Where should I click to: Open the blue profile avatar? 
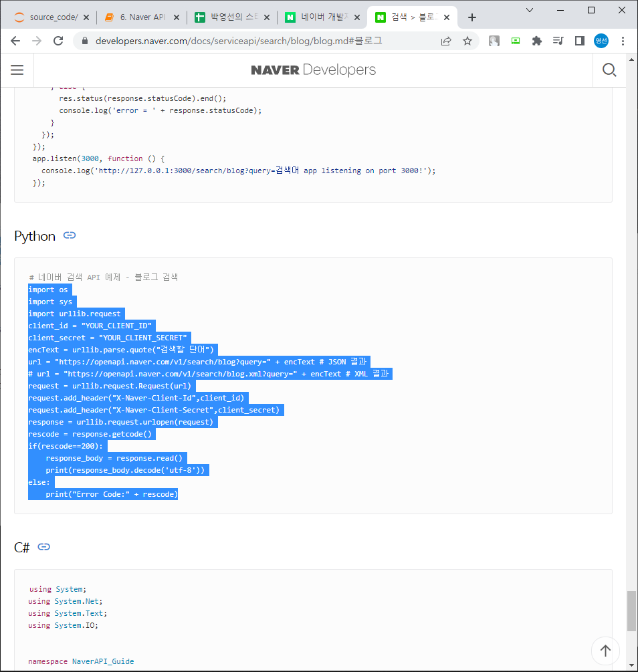point(601,41)
